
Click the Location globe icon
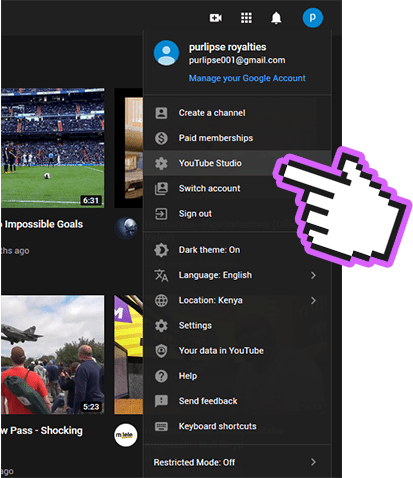tap(161, 300)
